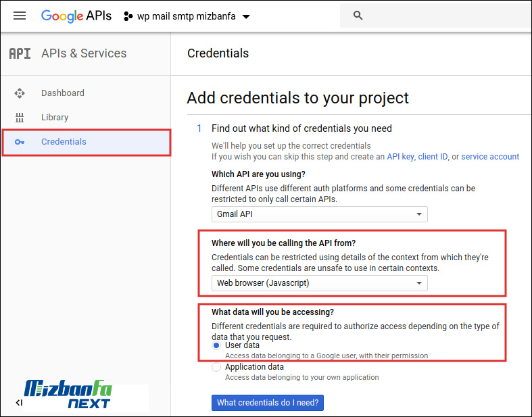
Task: Click the Credentials key icon
Action: point(20,142)
